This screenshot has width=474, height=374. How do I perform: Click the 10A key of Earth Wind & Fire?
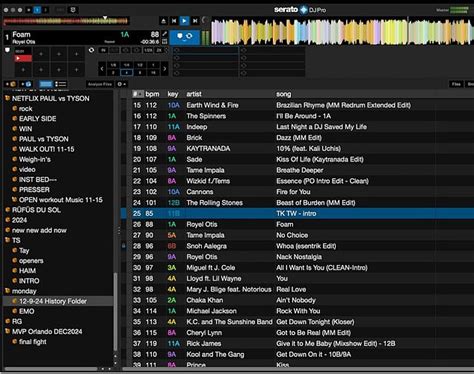tap(173, 105)
